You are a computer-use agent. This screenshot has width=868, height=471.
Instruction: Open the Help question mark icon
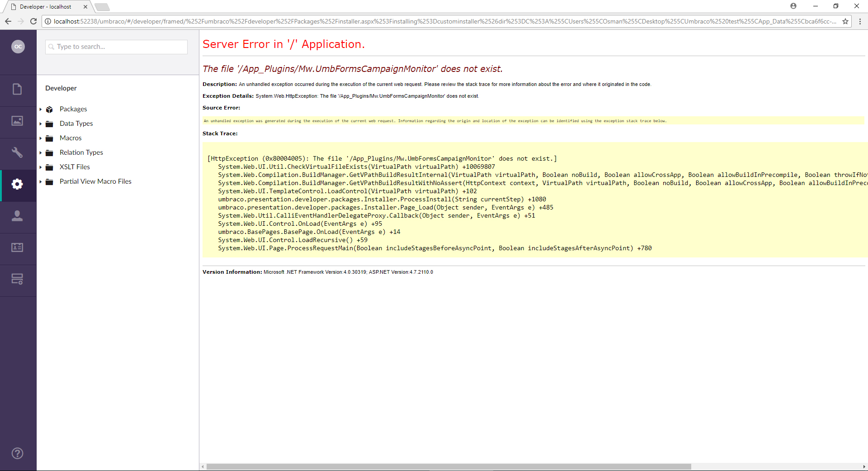[17, 453]
